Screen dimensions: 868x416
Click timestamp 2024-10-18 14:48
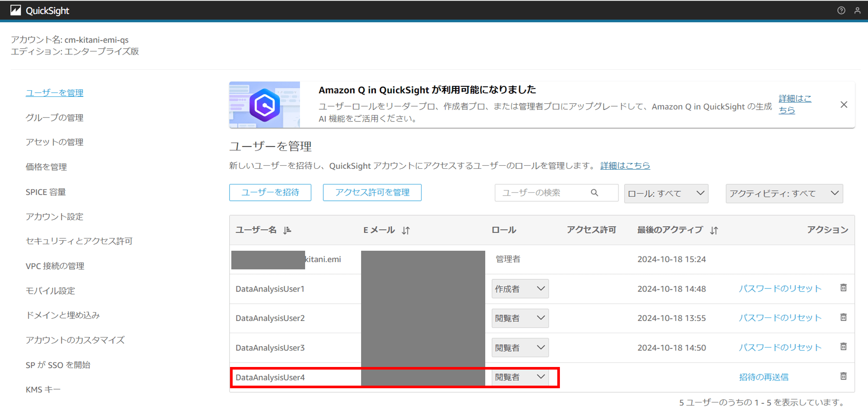click(x=671, y=289)
